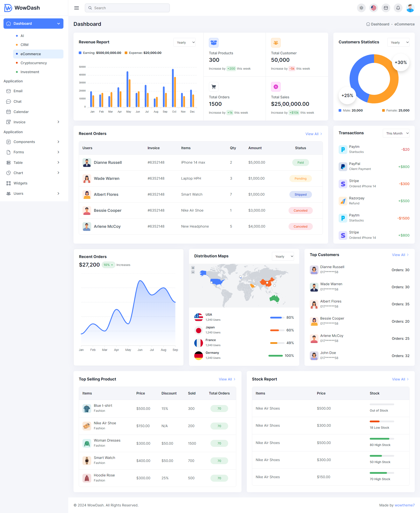Screen dimensions: 420x513
Task: Open Calendar via its sidebar icon
Action: click(x=9, y=112)
